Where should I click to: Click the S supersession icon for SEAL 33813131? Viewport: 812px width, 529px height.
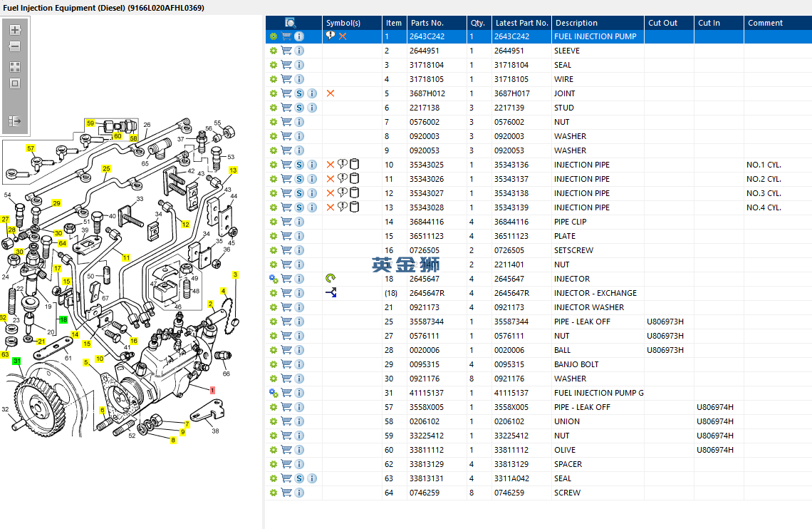pyautogui.click(x=299, y=479)
